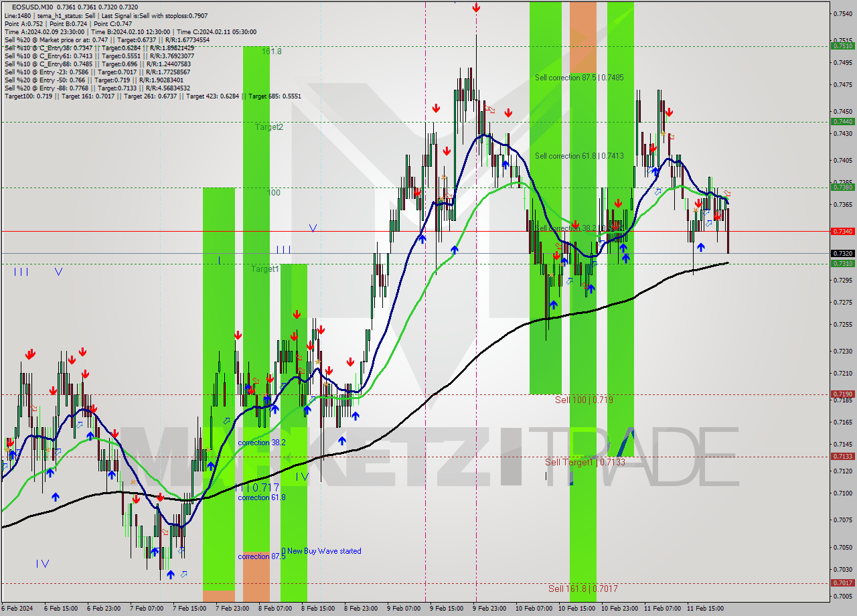The width and height of the screenshot is (857, 616).
Task: Click the 0.7005 price axis value
Action: tap(843, 596)
